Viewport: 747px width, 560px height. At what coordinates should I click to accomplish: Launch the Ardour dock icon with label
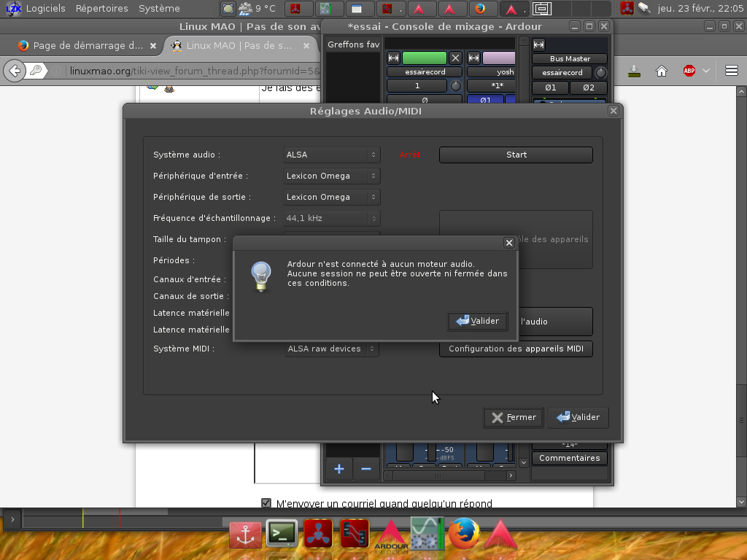[x=391, y=534]
